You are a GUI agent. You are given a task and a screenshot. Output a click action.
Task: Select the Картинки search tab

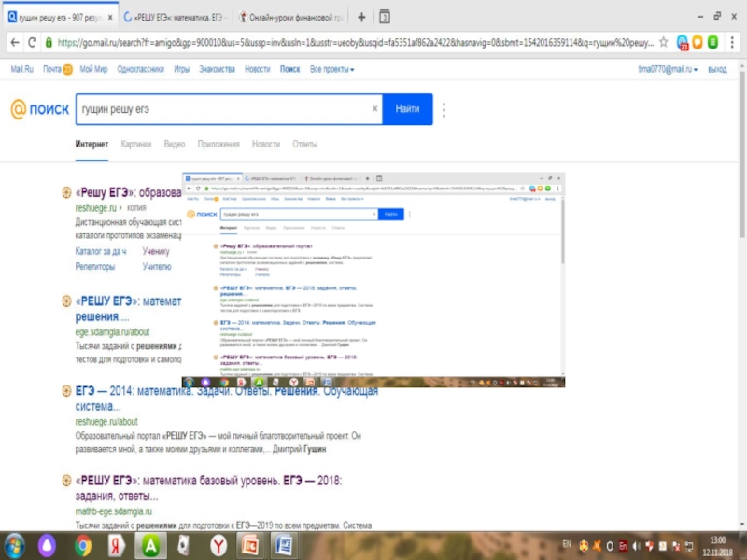(135, 145)
